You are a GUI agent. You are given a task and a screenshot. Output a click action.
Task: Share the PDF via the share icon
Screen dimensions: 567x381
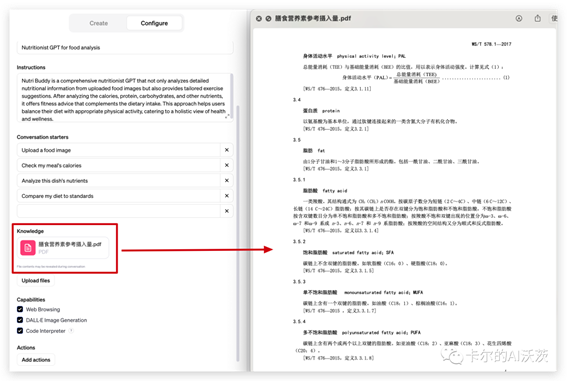pos(538,18)
